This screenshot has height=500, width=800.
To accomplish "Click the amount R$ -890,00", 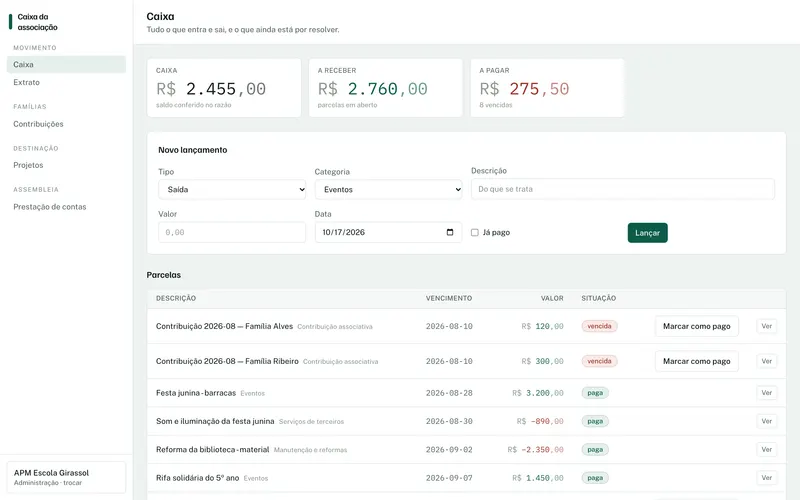I will pos(540,421).
